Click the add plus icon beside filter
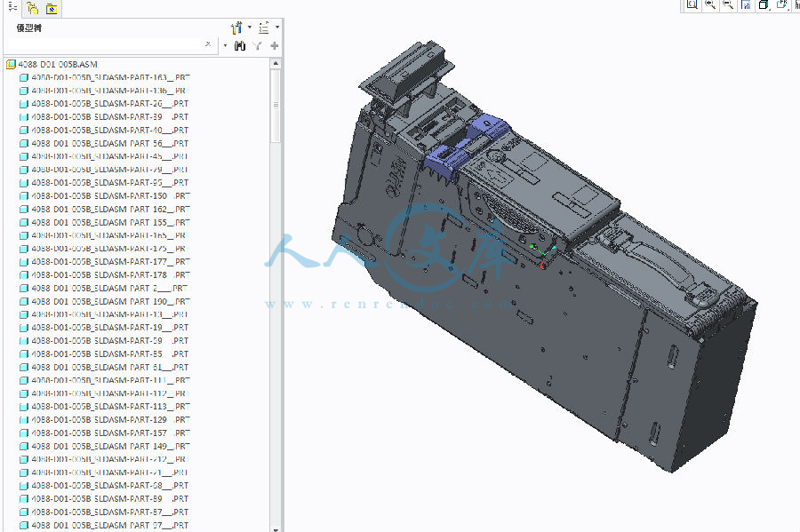This screenshot has height=532, width=800. 274,45
